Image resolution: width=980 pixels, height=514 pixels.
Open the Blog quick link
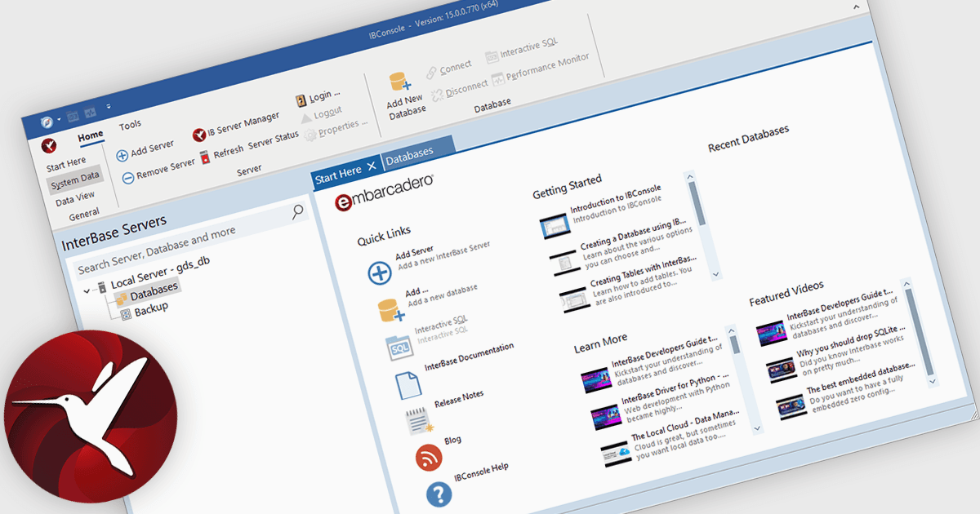tap(452, 441)
